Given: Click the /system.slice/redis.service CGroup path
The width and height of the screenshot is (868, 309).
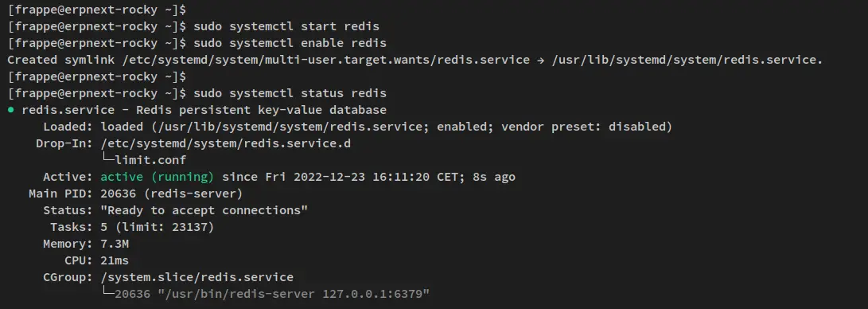Looking at the screenshot, I should [x=197, y=277].
